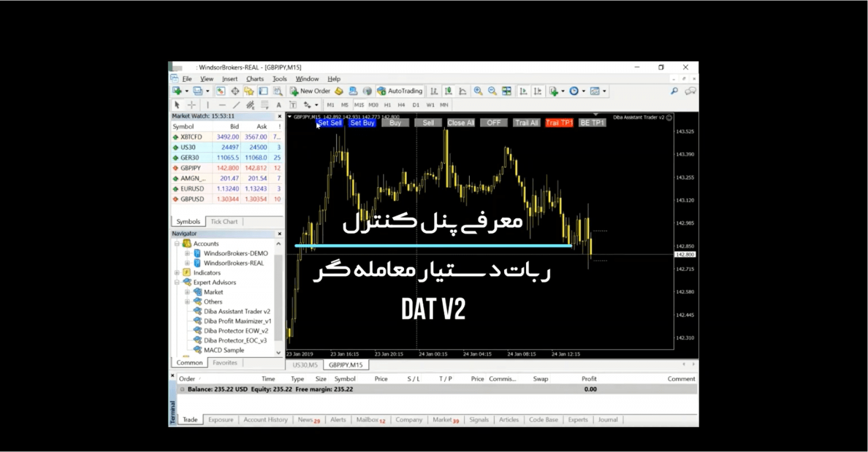Expand the WindsorBrokers-DEMO account node
Viewport: 868px width, 452px height.
tap(187, 253)
